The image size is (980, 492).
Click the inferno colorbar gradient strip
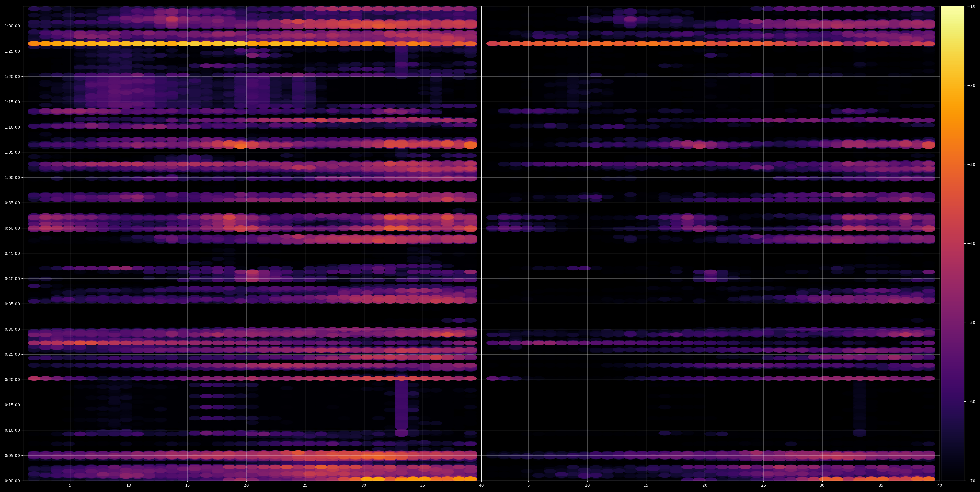953,244
